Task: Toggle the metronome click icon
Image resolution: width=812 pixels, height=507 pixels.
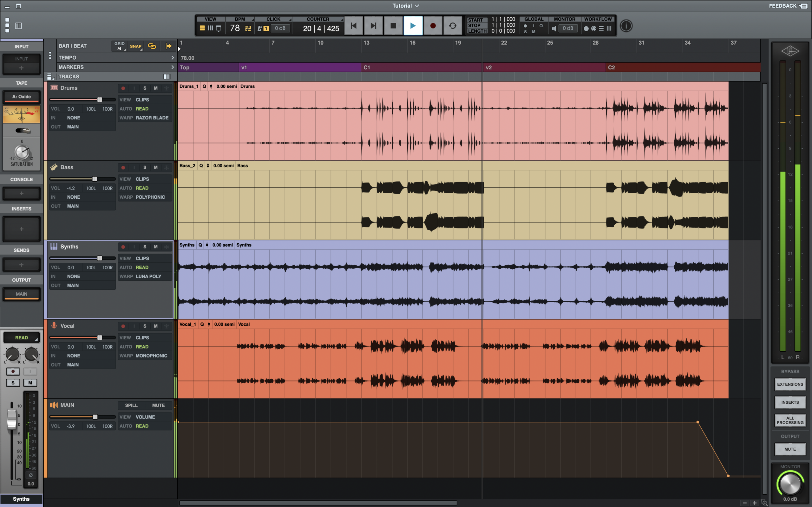Action: [259, 29]
